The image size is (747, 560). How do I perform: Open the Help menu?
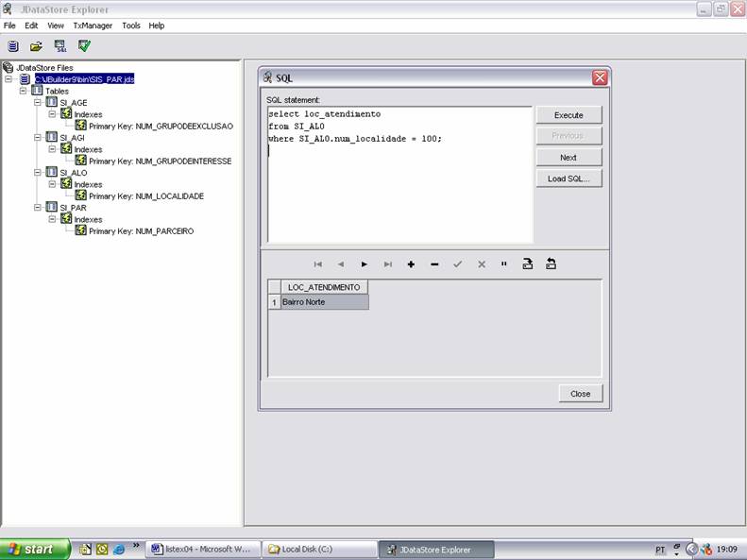pyautogui.click(x=156, y=25)
